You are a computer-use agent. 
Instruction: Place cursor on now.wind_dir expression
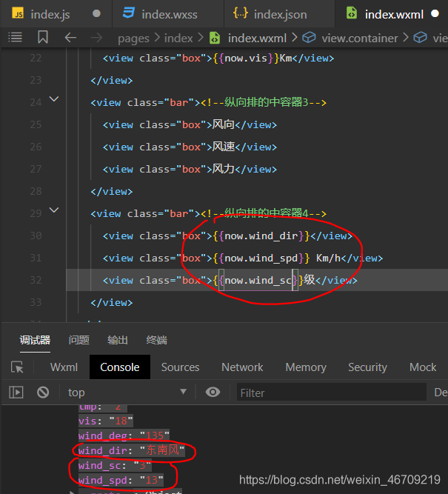[261, 236]
